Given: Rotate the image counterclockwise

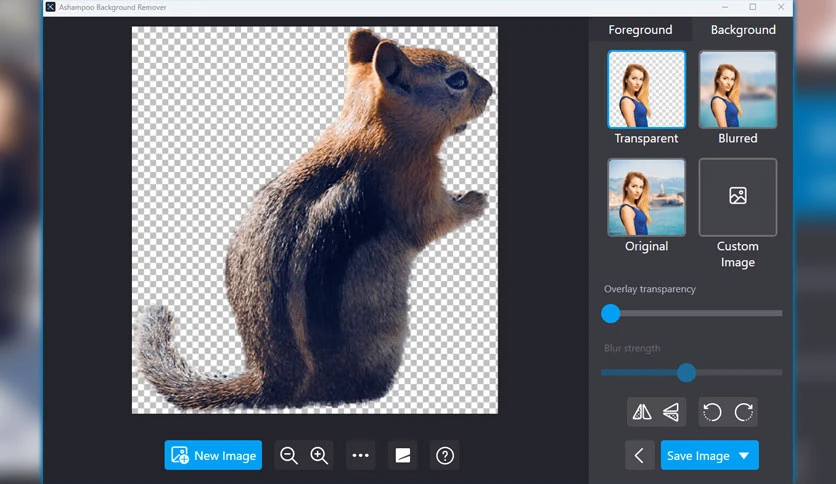Looking at the screenshot, I should (x=712, y=412).
